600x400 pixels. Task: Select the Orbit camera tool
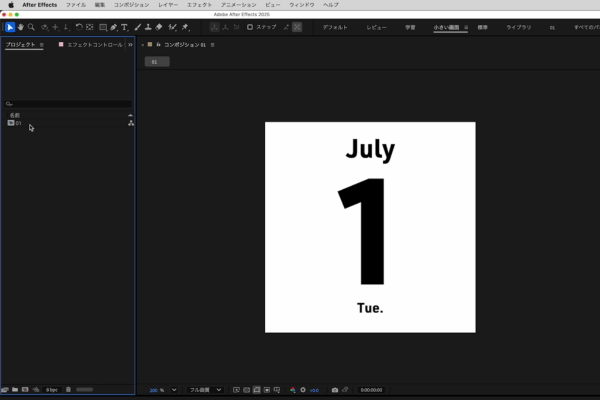[x=44, y=27]
